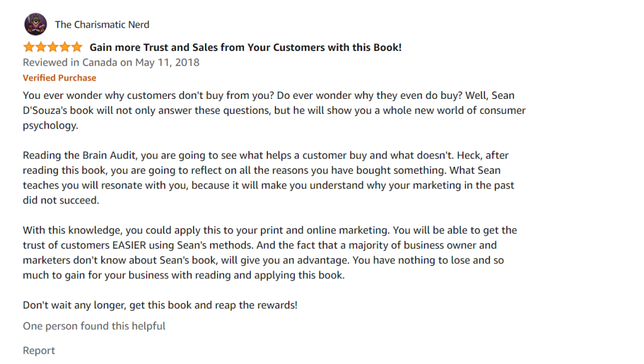Click the second star in the rating
The image size is (644, 364).
click(41, 47)
